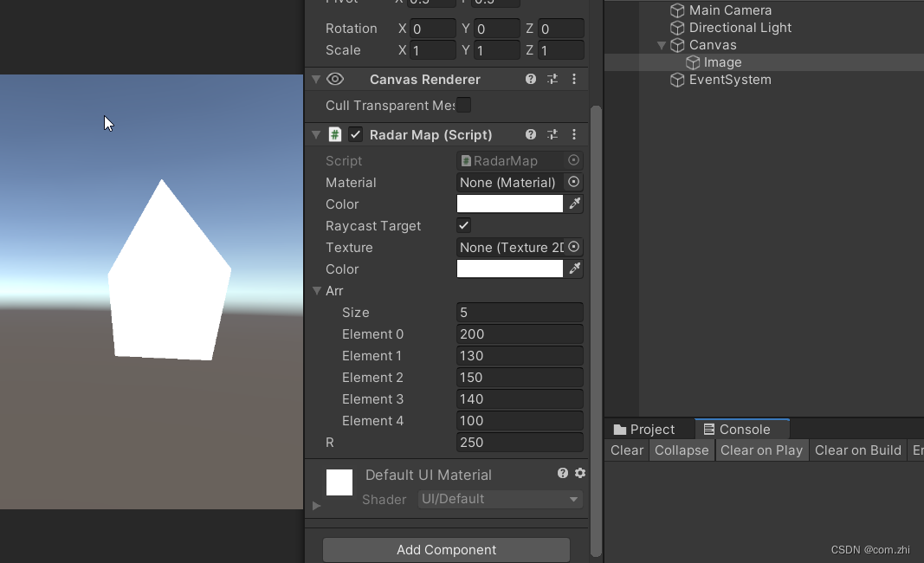Click the Scale X field
The height and width of the screenshot is (563, 924).
pos(432,50)
